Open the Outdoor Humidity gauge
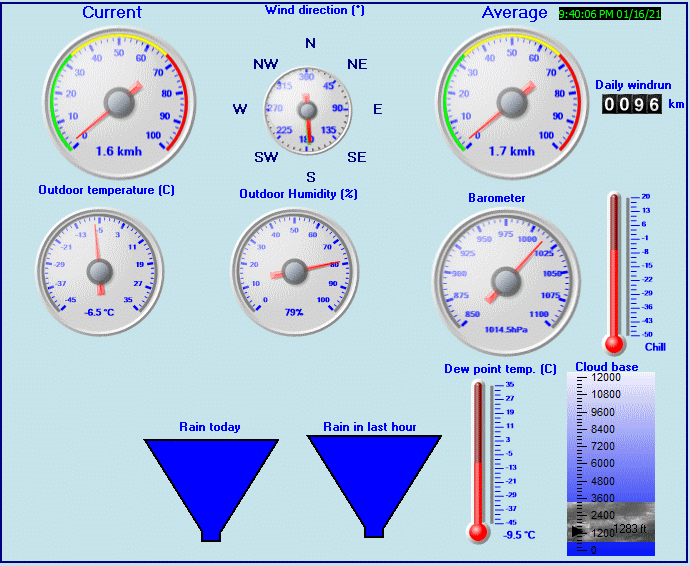690x566 pixels. click(294, 270)
